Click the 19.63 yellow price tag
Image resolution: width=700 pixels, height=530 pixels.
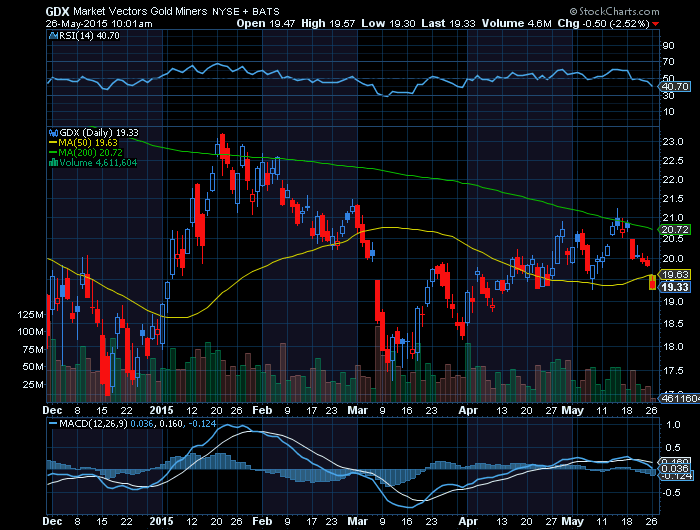pos(675,275)
